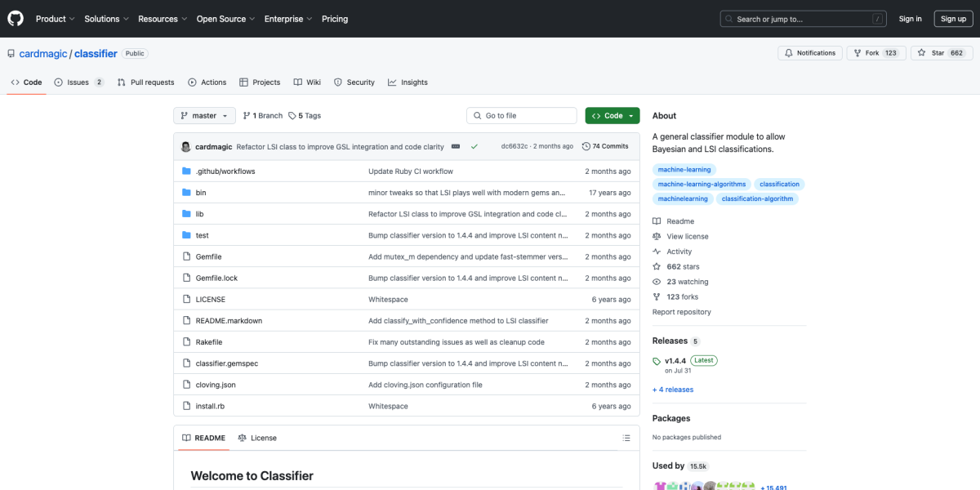The height and width of the screenshot is (490, 980).
Task: Open the v1.4.4 release link
Action: [x=675, y=361]
